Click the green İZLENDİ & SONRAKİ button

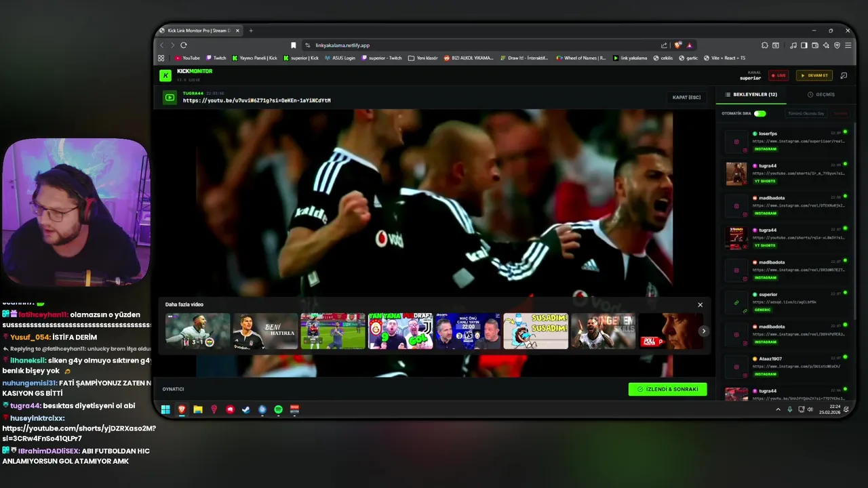coord(667,389)
